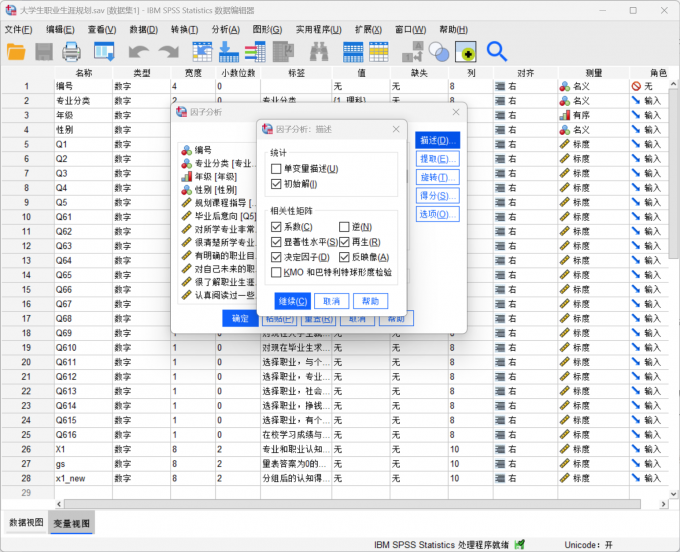Click the ordinal measure icon in row 3
This screenshot has width=680, height=552.
click(x=565, y=115)
